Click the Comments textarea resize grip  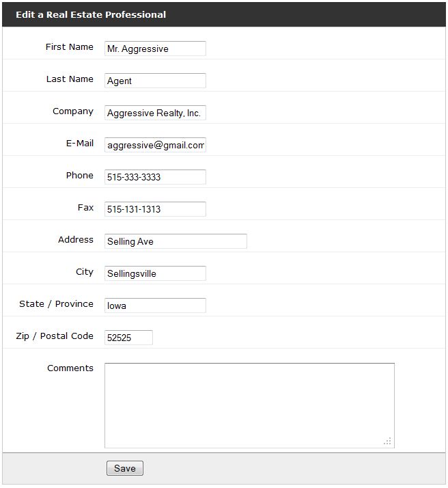pos(387,442)
